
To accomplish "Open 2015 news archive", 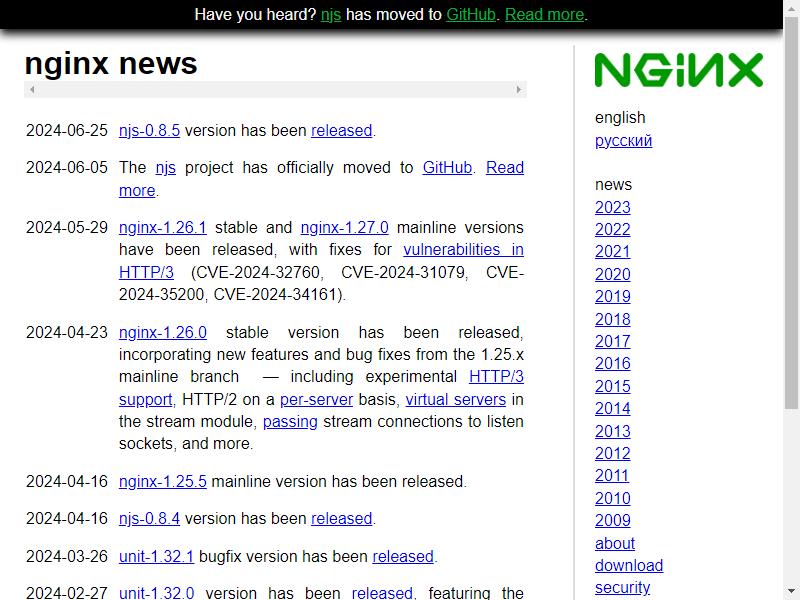I will pos(612,386).
